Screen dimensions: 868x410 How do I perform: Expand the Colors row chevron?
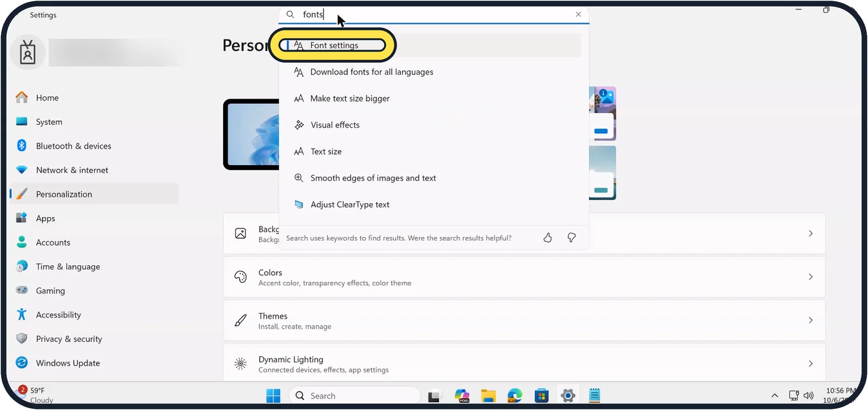tap(810, 276)
